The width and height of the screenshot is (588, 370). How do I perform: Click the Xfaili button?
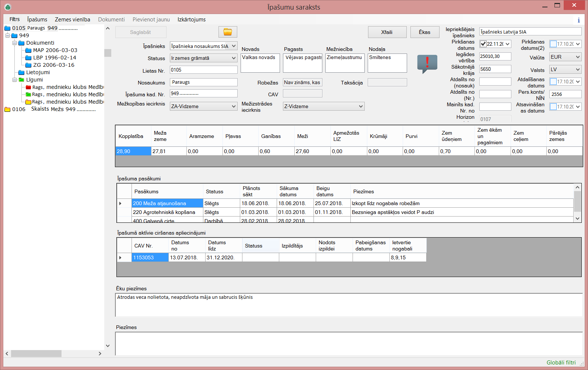coord(387,32)
